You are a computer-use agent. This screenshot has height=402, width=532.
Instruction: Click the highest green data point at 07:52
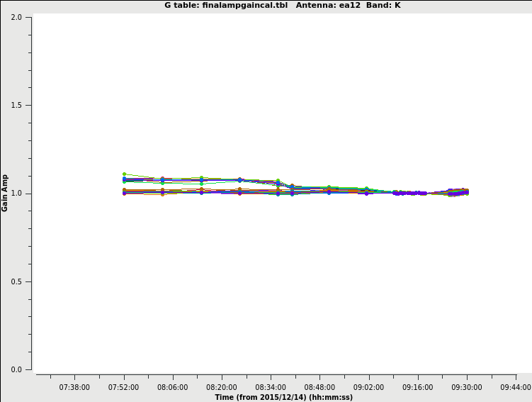[124, 174]
